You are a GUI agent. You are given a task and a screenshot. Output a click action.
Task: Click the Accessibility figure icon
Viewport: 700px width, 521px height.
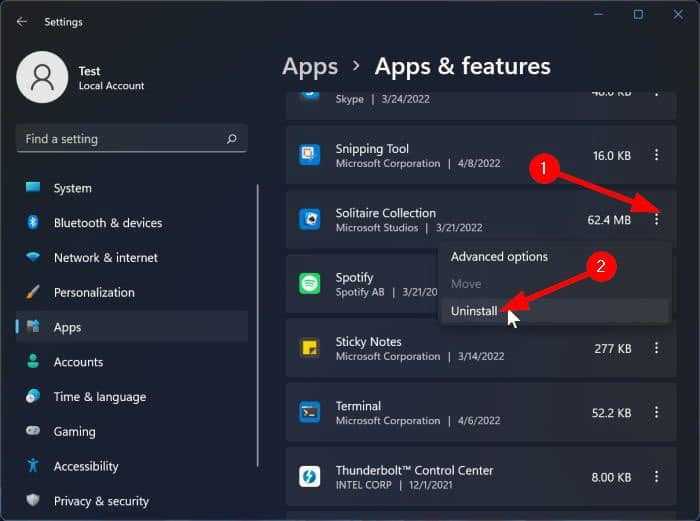[33, 465]
